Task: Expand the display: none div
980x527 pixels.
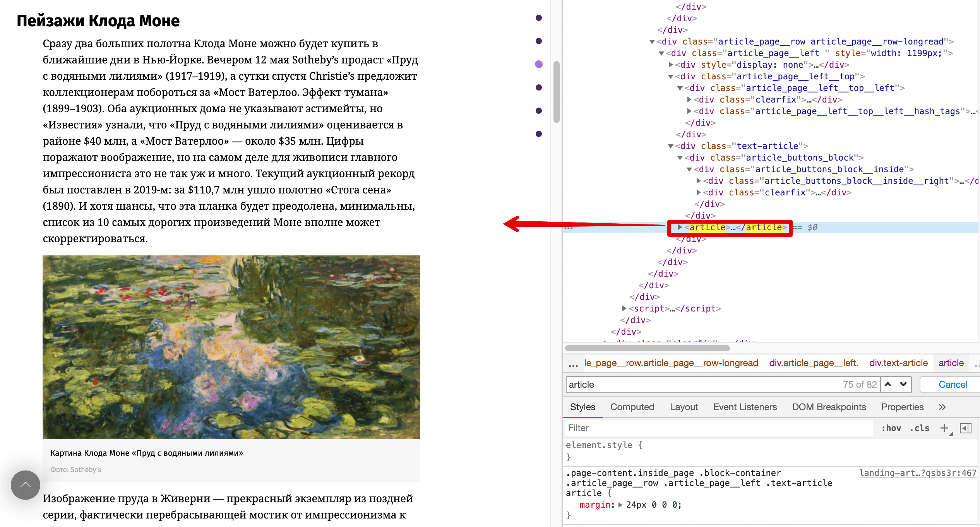Action: click(x=671, y=65)
